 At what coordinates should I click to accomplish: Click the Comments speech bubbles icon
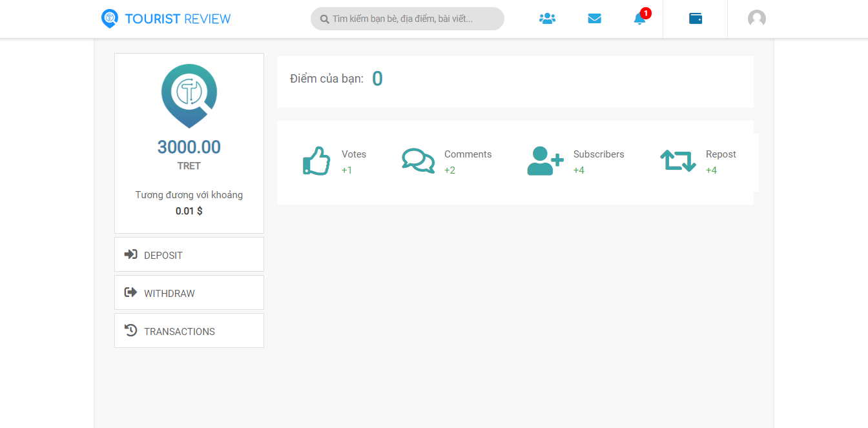point(418,161)
